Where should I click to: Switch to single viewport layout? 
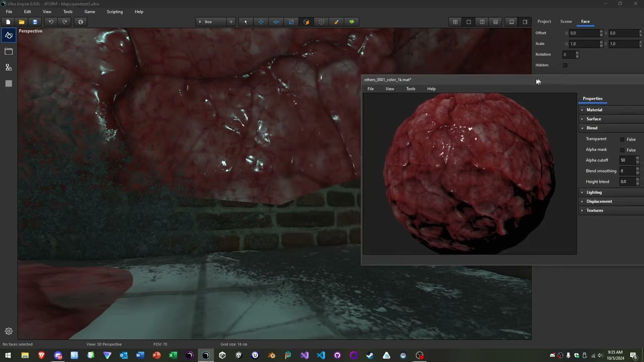[469, 22]
